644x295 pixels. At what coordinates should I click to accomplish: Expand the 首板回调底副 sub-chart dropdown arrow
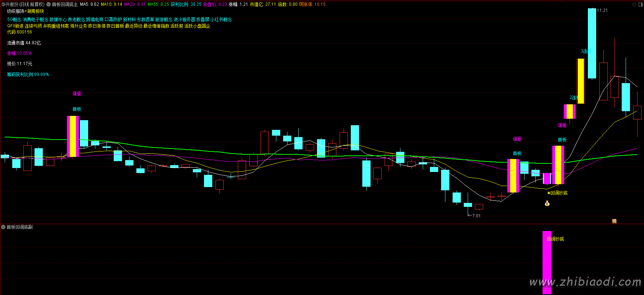click(3, 227)
